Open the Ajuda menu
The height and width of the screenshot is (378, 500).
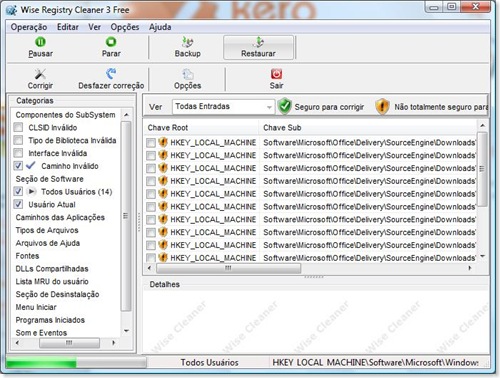pyautogui.click(x=160, y=27)
